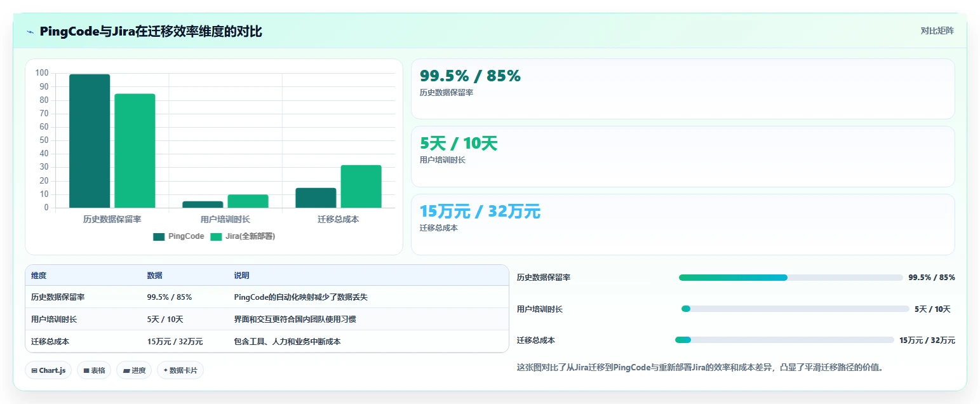Click the Chart.js tag chip
Viewport: 980px width, 404px height.
(48, 370)
